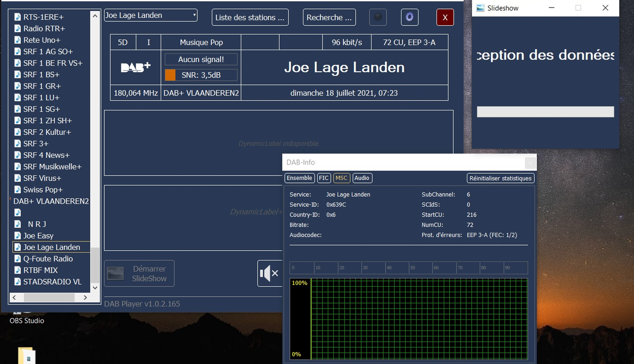Click the music note icon beside Q-Foute Radio
This screenshot has width=634, height=364.
18,259
